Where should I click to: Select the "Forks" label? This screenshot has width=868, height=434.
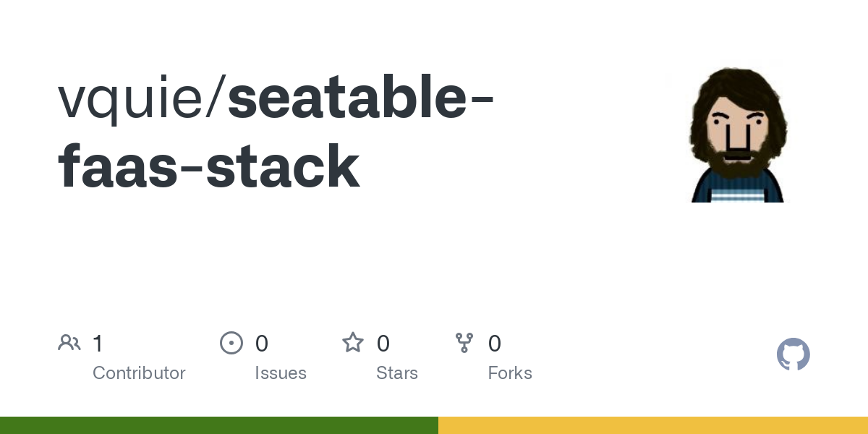click(x=510, y=373)
